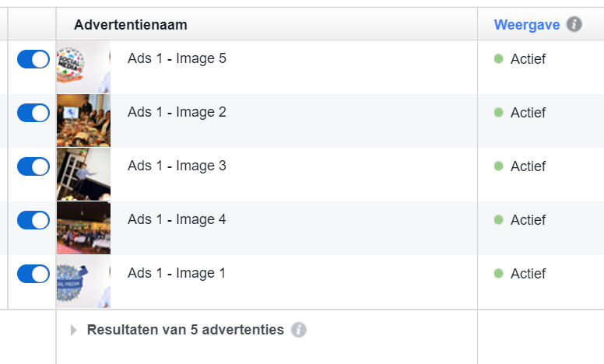The height and width of the screenshot is (364, 604).
Task: Click the Advertentienaam column header
Action: 131,25
